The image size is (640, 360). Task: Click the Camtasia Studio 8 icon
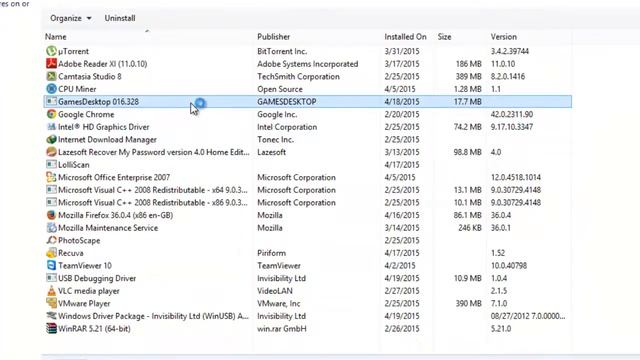coord(51,76)
